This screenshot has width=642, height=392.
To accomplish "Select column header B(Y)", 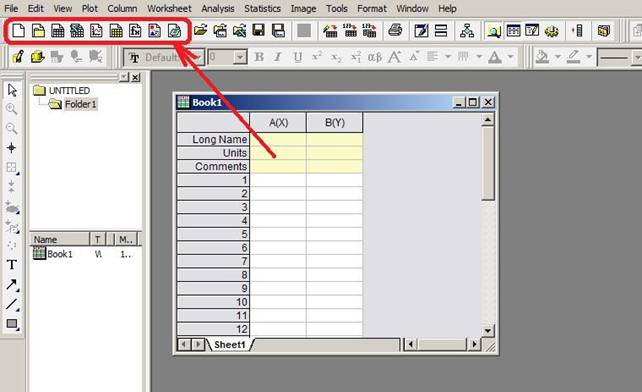I will (335, 122).
